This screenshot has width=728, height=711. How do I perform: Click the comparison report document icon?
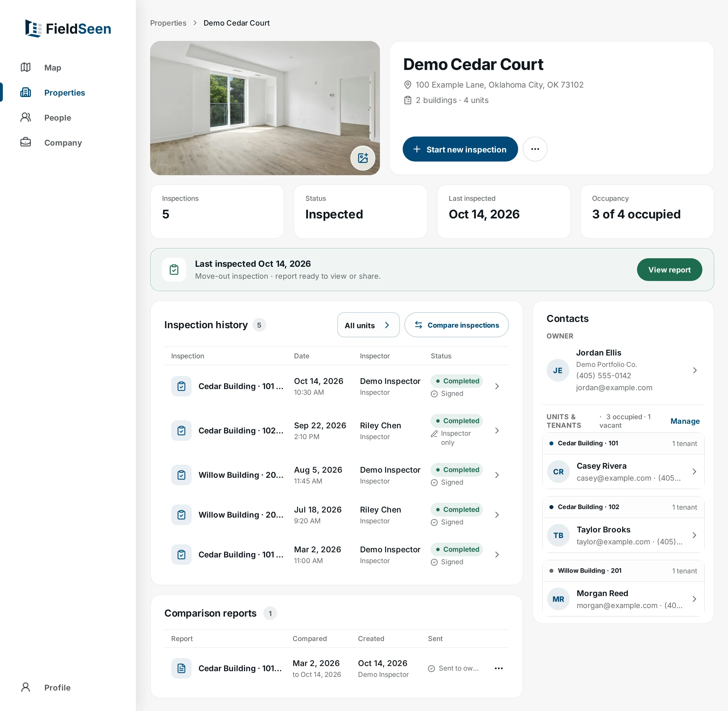181,668
